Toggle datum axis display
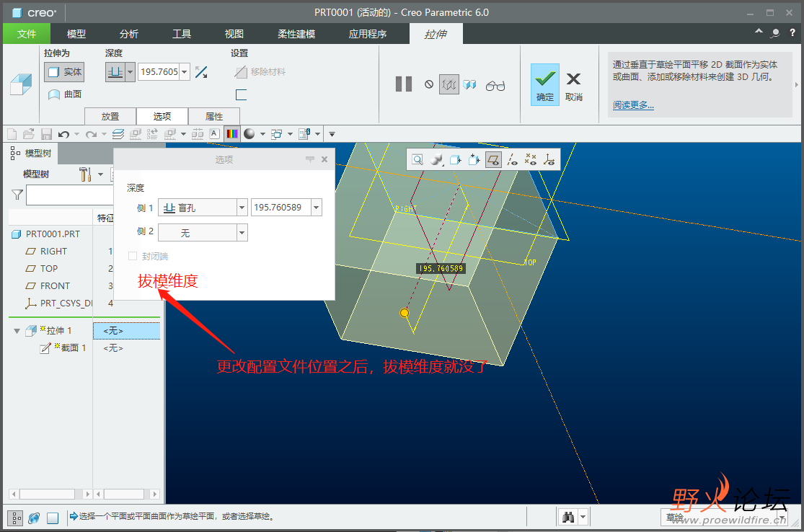The image size is (804, 532). coord(512,160)
